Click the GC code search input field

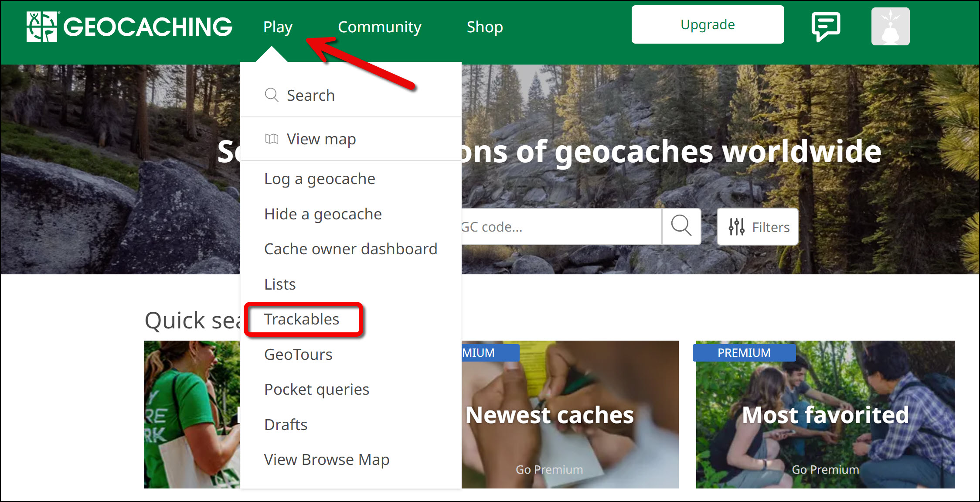(561, 227)
